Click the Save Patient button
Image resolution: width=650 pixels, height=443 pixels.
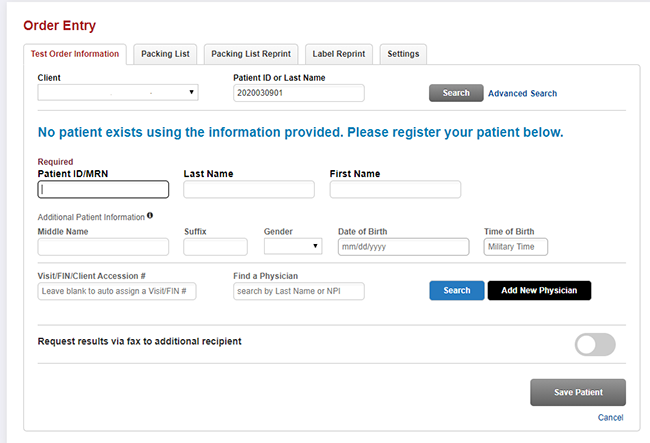(x=578, y=392)
